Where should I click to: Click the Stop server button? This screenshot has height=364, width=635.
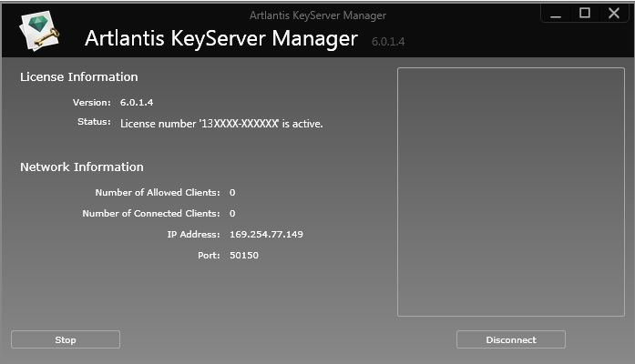(x=66, y=339)
